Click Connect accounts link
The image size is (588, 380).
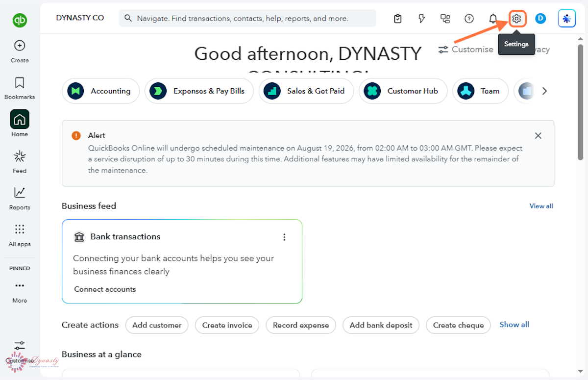pyautogui.click(x=105, y=289)
